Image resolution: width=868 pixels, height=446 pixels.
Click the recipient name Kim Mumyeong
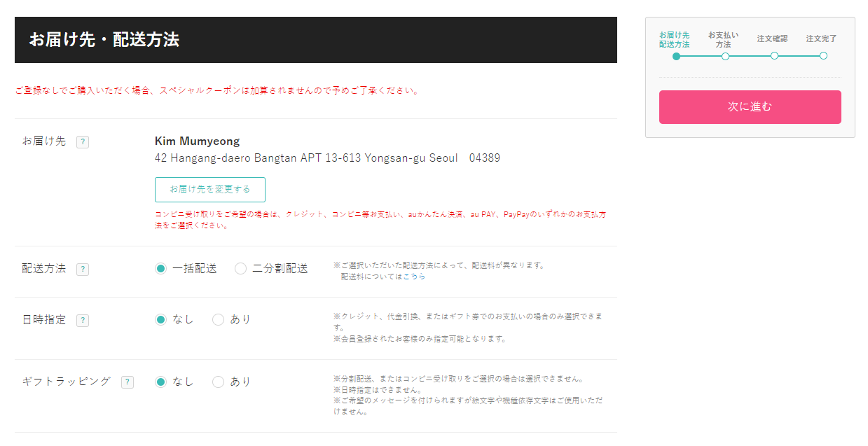(x=197, y=141)
